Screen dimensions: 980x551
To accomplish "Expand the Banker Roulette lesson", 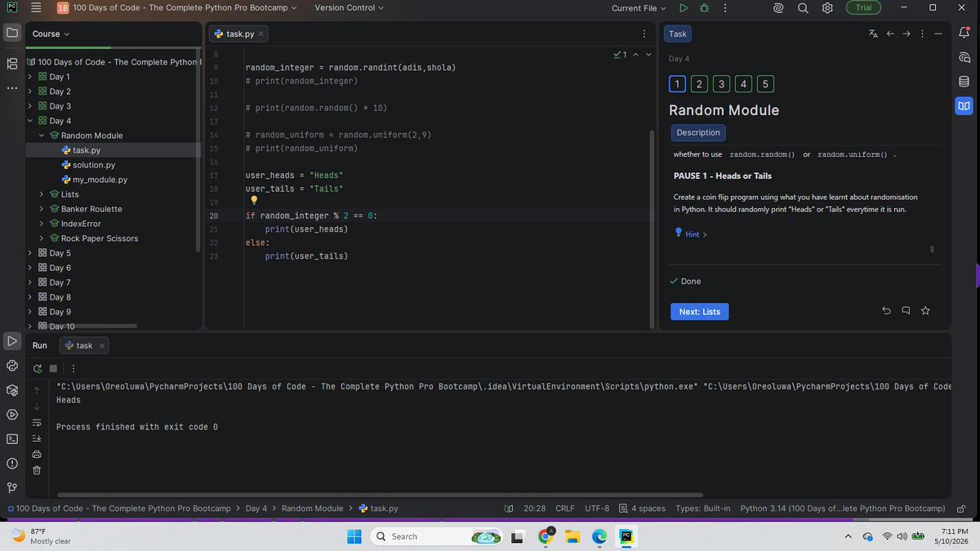I will point(42,209).
